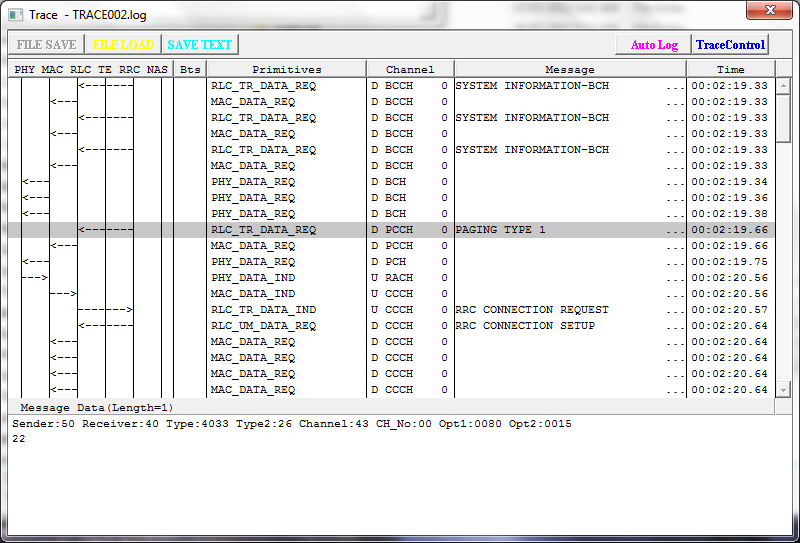
Task: Click the list scrollbar down arrow
Action: pyautogui.click(x=783, y=390)
